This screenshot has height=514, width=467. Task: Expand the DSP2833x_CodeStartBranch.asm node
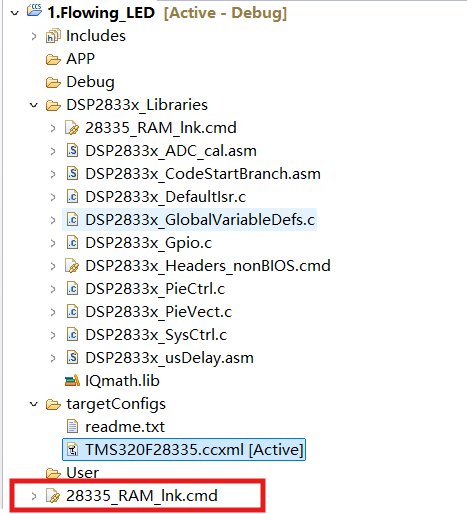click(53, 174)
